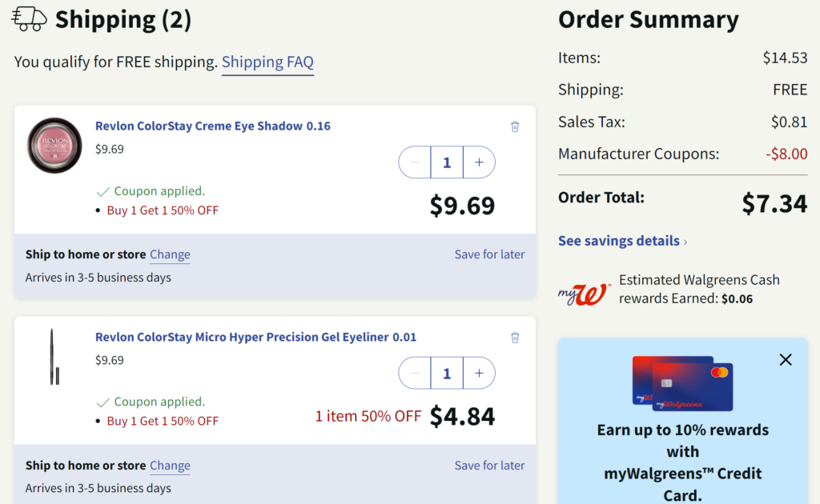820x504 pixels.
Task: Decrease Eye Shadow quantity with minus button
Action: [415, 162]
